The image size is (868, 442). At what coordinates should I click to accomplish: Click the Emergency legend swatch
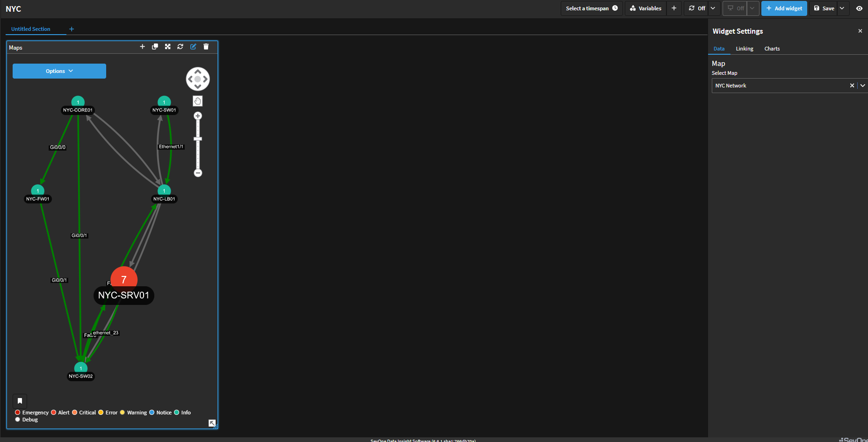tap(17, 413)
